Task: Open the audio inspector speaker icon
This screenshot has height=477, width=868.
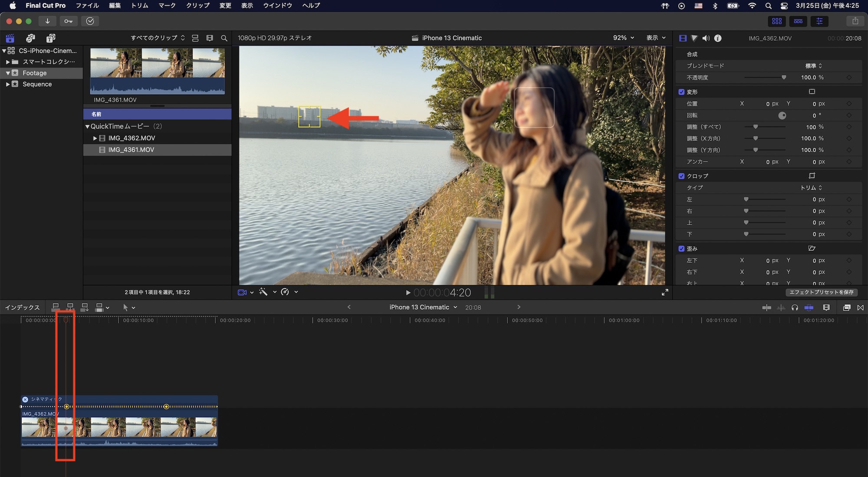Action: point(706,38)
